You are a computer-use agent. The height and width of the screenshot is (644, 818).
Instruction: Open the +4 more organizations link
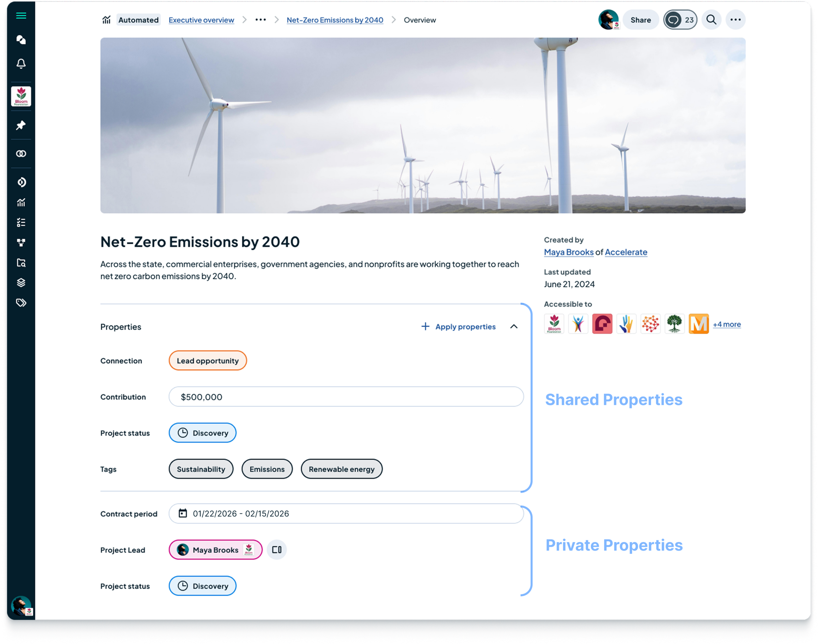pos(727,324)
